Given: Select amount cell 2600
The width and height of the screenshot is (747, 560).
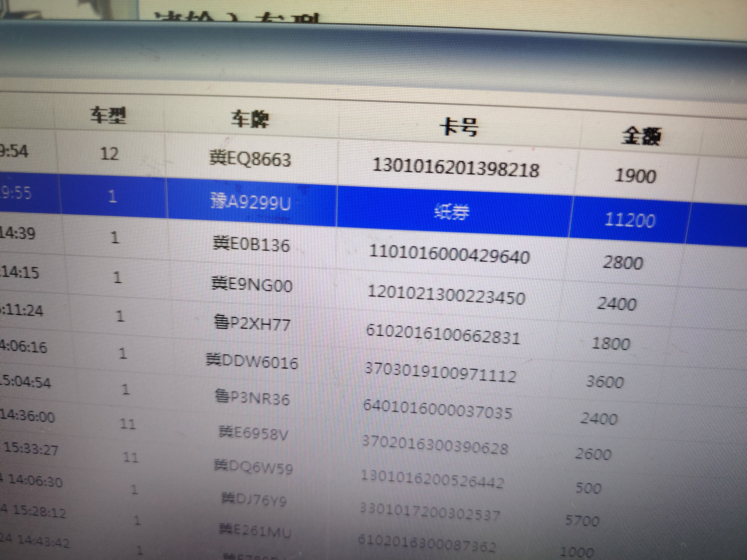Looking at the screenshot, I should click(593, 454).
